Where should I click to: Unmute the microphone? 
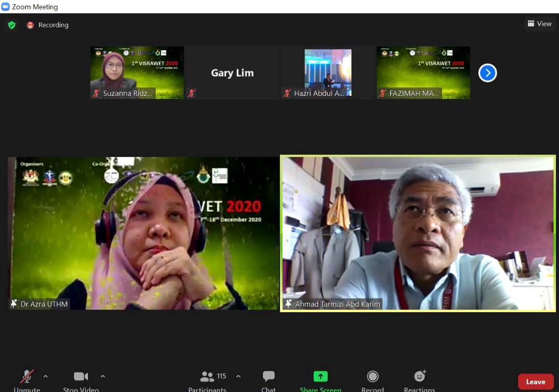[x=27, y=377]
